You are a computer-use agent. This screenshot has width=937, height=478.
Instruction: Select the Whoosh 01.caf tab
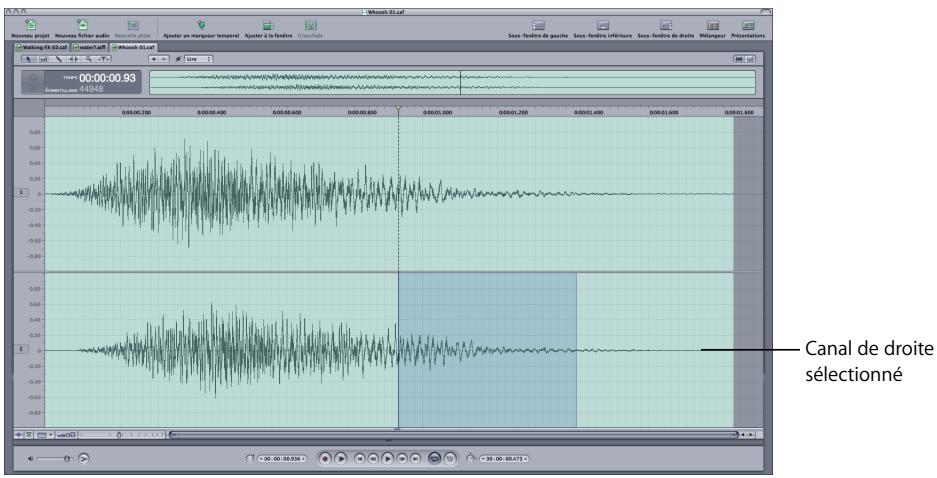133,47
